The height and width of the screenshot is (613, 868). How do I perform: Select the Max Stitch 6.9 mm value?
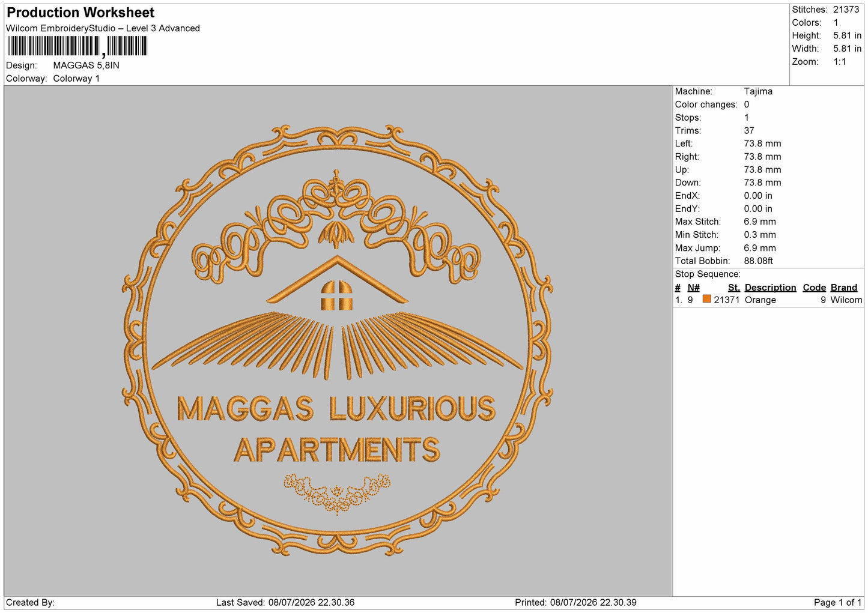point(760,222)
